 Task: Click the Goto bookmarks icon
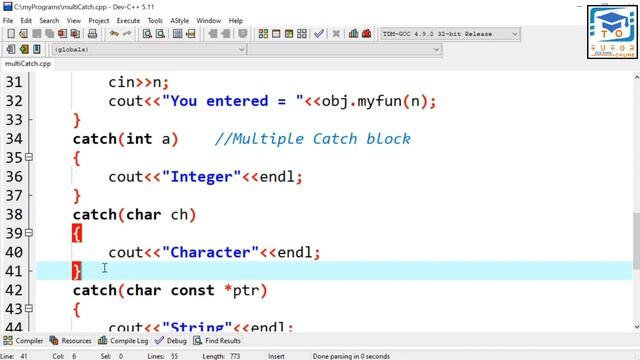(x=37, y=49)
